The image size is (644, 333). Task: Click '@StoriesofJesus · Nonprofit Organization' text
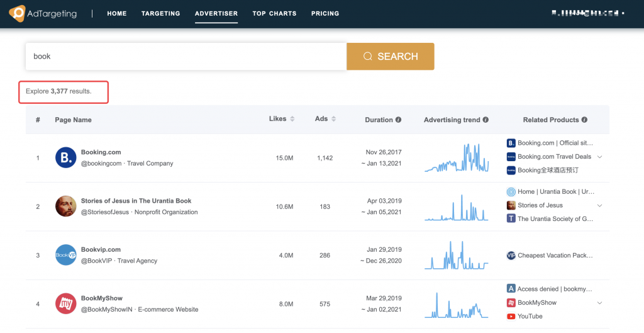(139, 212)
